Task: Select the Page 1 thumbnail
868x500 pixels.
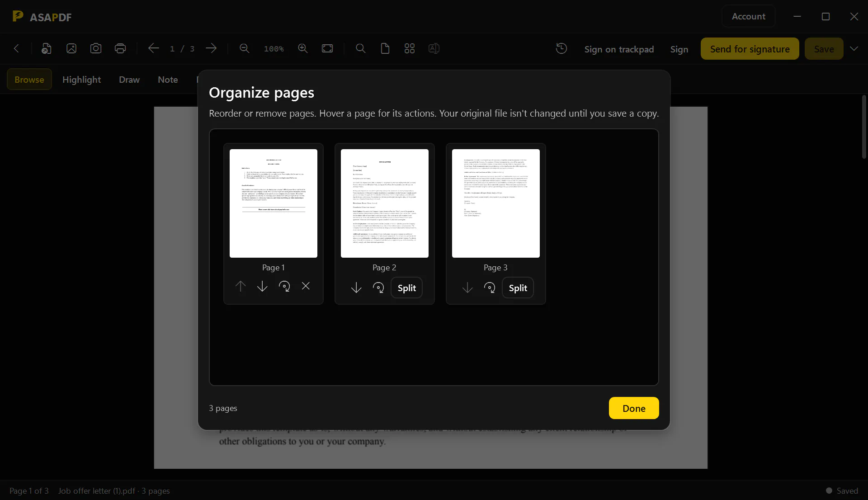Action: click(274, 203)
